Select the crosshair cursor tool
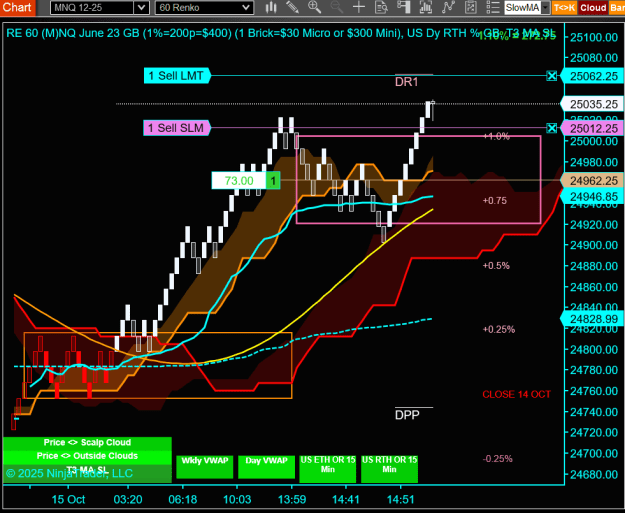The height and width of the screenshot is (513, 625). point(359,7)
